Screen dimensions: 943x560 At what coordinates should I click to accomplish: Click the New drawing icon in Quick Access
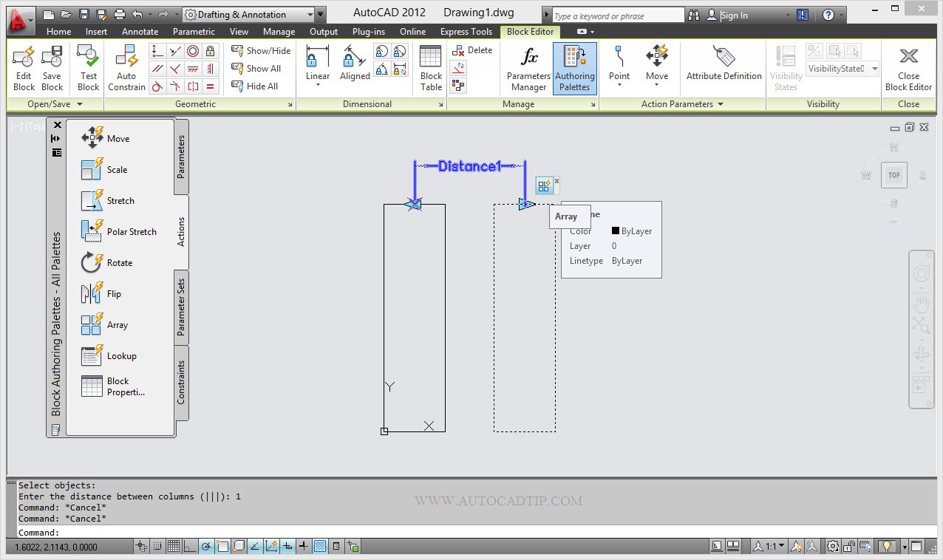pos(49,14)
